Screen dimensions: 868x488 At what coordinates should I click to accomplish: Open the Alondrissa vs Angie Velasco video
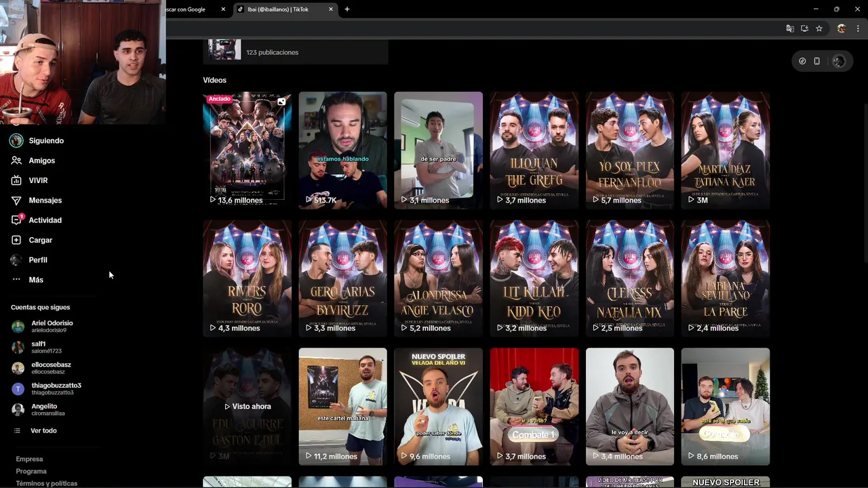(x=438, y=279)
